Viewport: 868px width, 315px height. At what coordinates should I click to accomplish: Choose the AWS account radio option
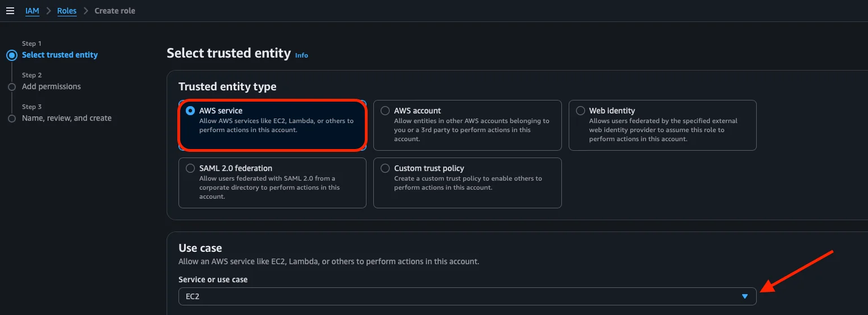pyautogui.click(x=385, y=111)
